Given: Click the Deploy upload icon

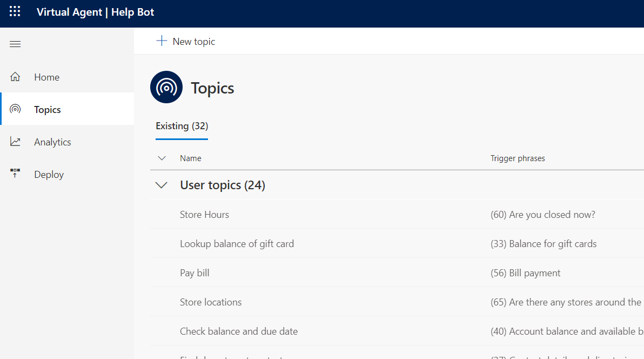Looking at the screenshot, I should tap(15, 174).
